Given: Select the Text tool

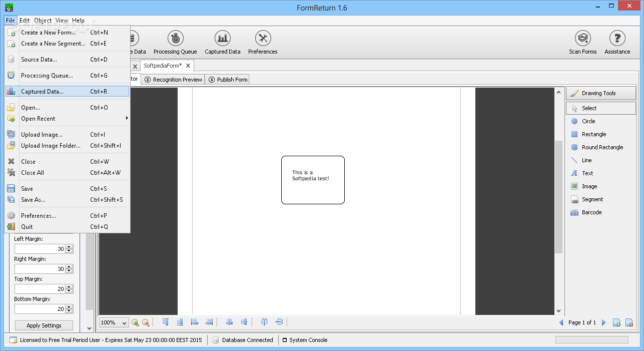Looking at the screenshot, I should click(x=582, y=173).
